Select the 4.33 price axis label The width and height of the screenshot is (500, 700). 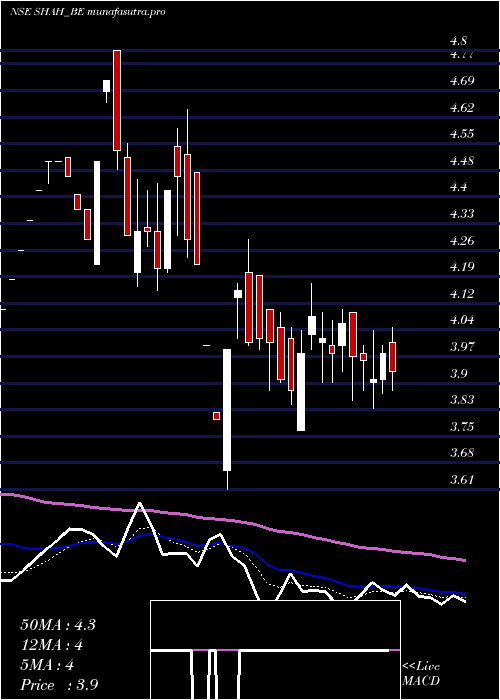462,214
